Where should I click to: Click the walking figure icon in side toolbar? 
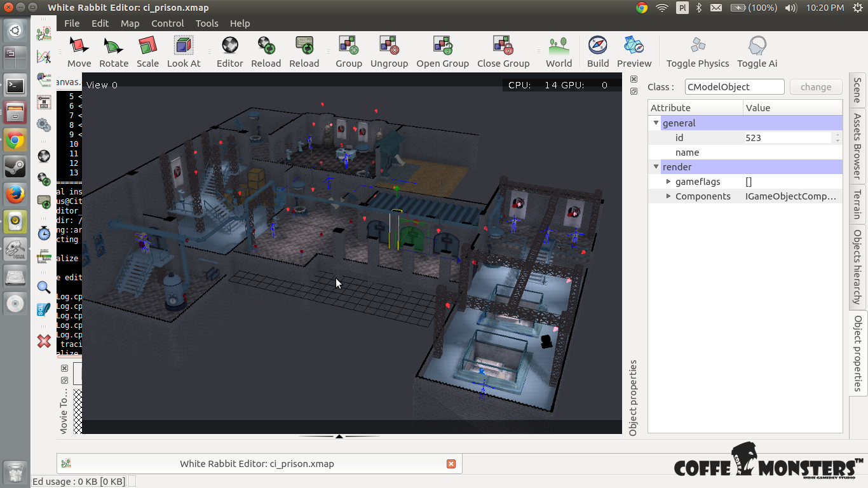pyautogui.click(x=44, y=33)
